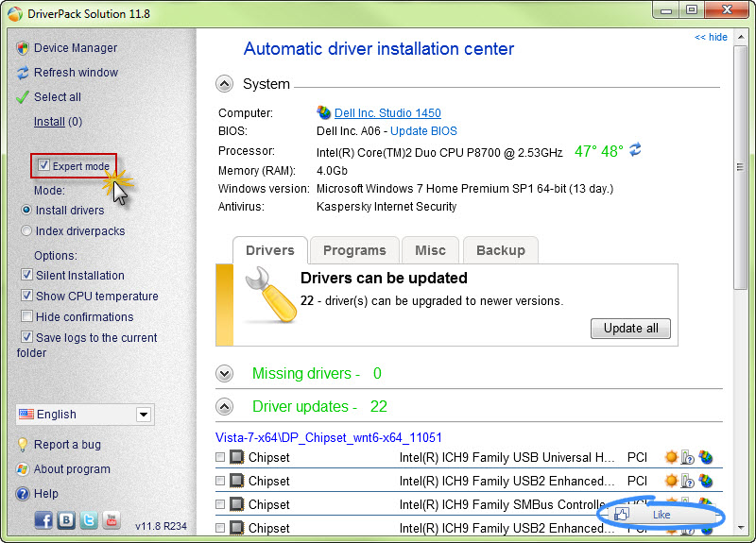Click the v11.8 R234 version text
756x543 pixels.
[161, 526]
